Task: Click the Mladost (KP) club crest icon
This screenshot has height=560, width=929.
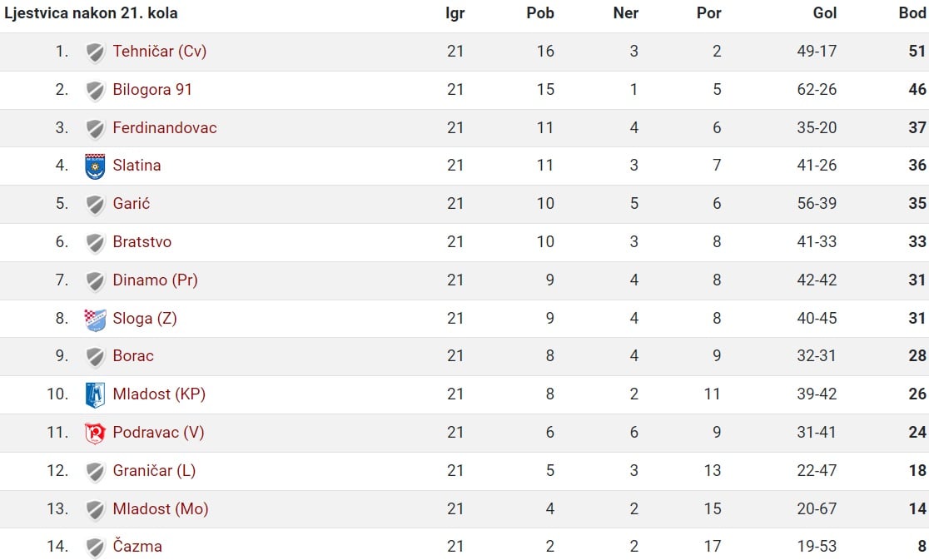Action: pos(95,395)
